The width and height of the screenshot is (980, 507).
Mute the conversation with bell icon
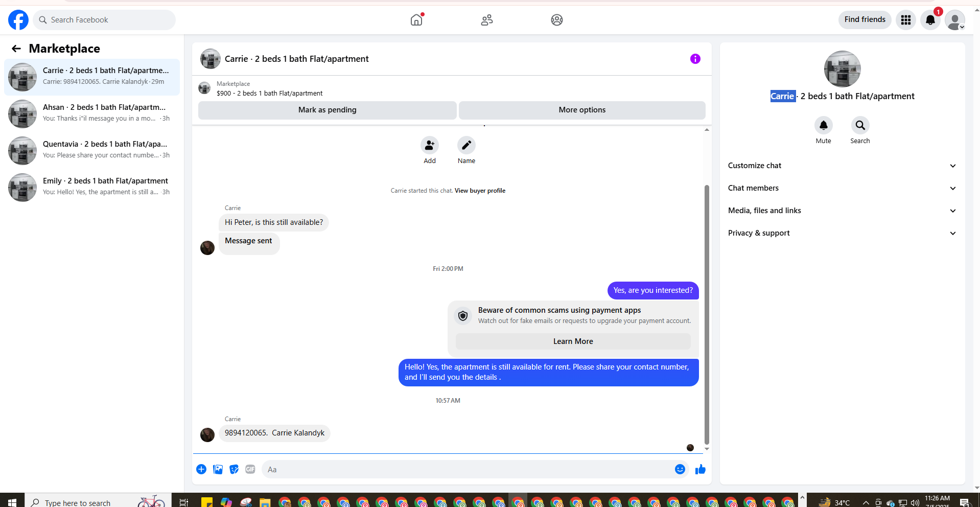coord(823,125)
